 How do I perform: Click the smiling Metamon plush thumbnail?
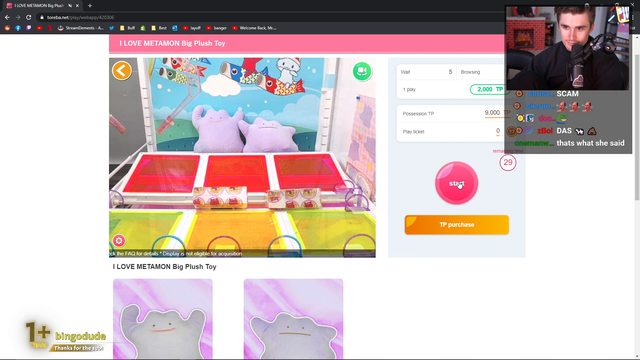click(x=163, y=319)
